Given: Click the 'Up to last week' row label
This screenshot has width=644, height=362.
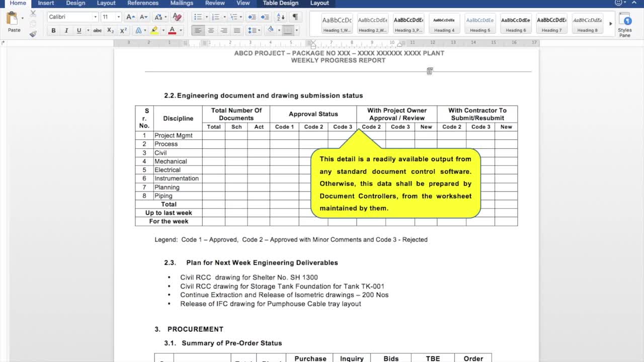Looking at the screenshot, I should point(169,213).
